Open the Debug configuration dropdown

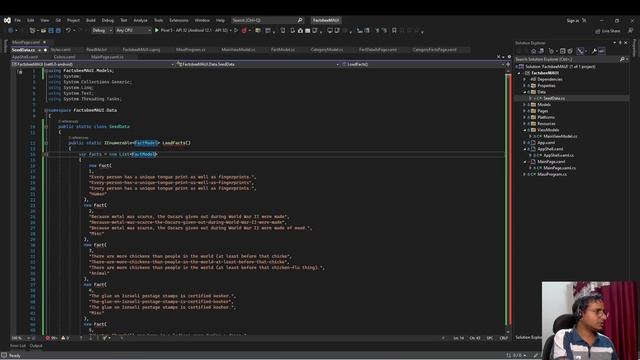point(102,30)
